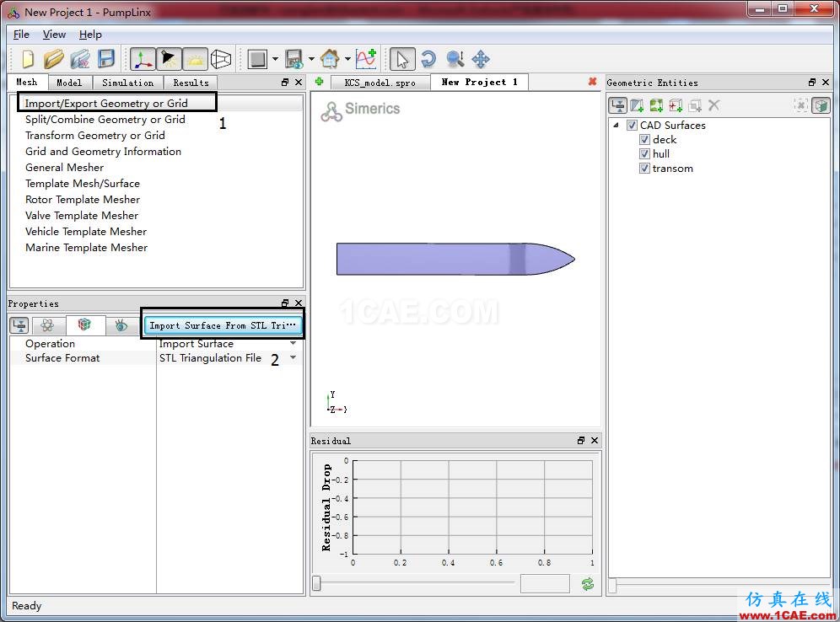840x622 pixels.
Task: Click the green cube display icon in Geometric Entities
Action: (x=821, y=105)
